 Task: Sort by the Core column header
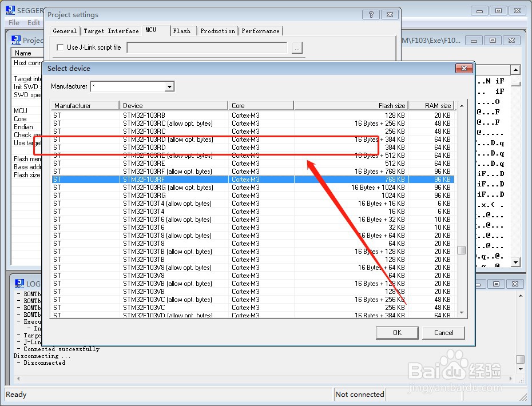pyautogui.click(x=261, y=105)
